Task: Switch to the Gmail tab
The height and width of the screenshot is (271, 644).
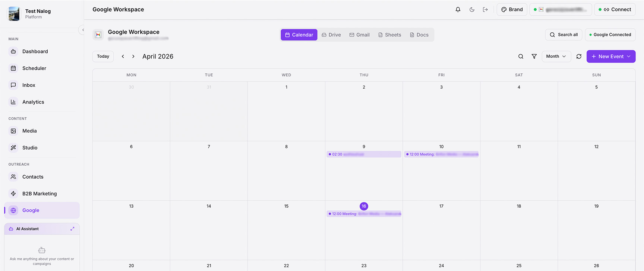Action: pyautogui.click(x=360, y=35)
